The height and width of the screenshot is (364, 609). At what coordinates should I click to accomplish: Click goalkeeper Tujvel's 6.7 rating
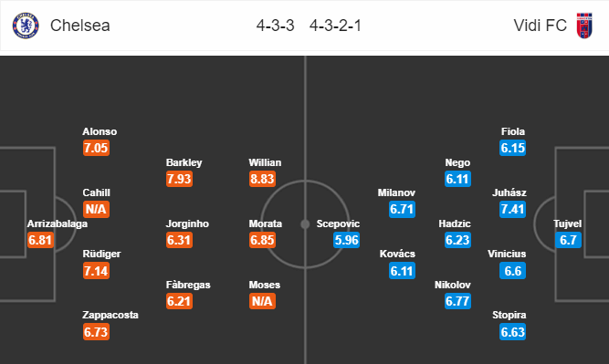click(568, 240)
